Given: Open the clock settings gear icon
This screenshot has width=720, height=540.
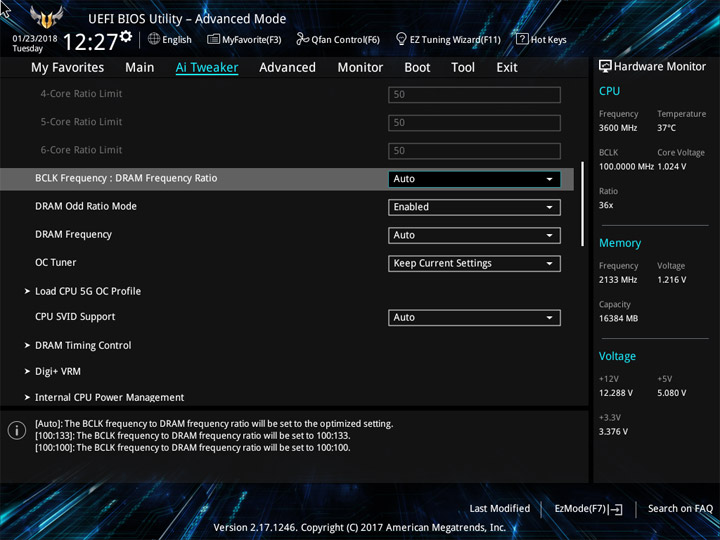Looking at the screenshot, I should pyautogui.click(x=126, y=36).
